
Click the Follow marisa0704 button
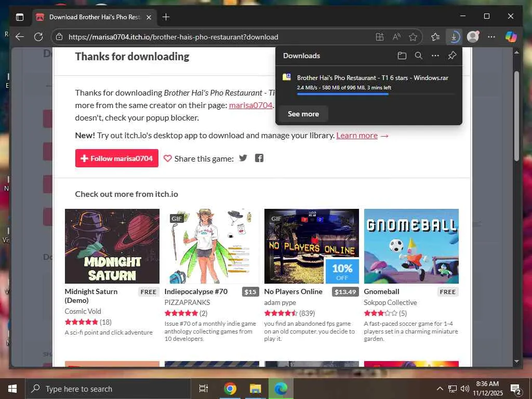pos(117,158)
